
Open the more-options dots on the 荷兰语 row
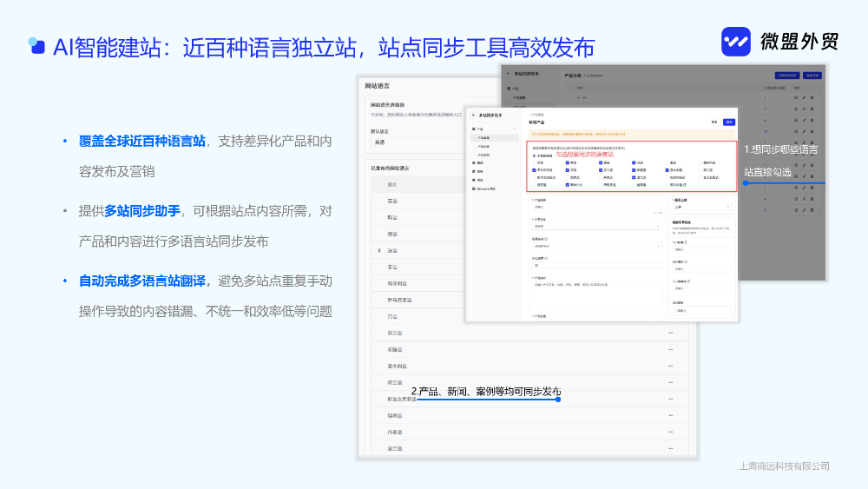coord(670,383)
